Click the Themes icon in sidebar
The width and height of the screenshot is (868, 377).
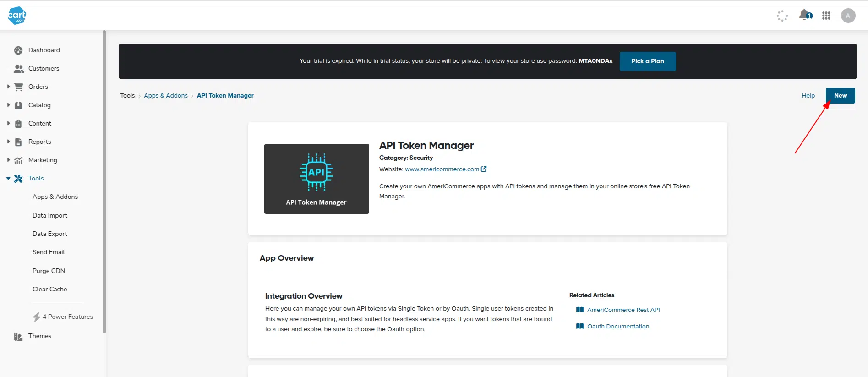(x=18, y=337)
